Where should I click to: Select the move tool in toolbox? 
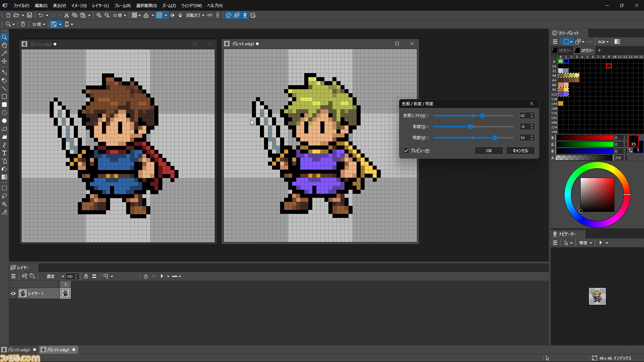tap(4, 61)
